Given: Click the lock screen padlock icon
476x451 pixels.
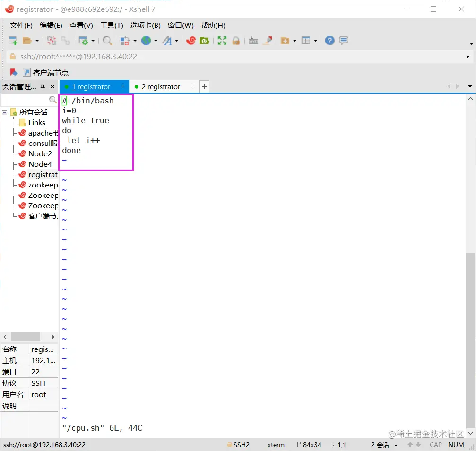Looking at the screenshot, I should click(236, 40).
